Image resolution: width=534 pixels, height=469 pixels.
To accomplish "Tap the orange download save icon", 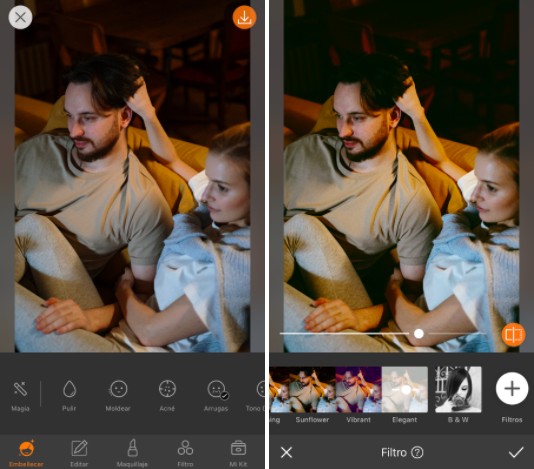I will click(244, 17).
